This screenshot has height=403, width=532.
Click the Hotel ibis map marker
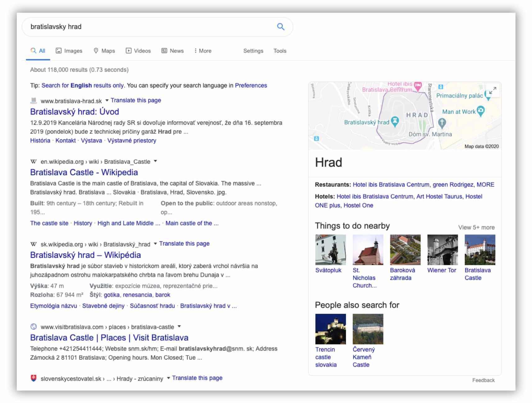(x=418, y=86)
